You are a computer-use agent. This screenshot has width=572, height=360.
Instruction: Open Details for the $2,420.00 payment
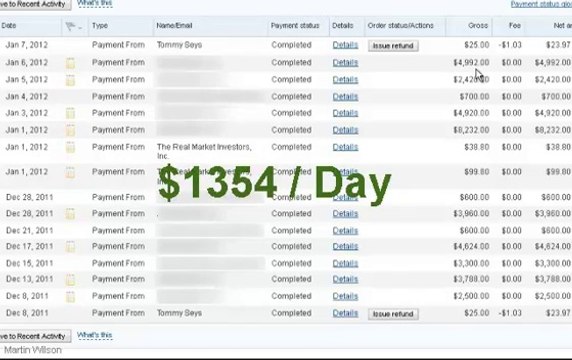tap(345, 80)
